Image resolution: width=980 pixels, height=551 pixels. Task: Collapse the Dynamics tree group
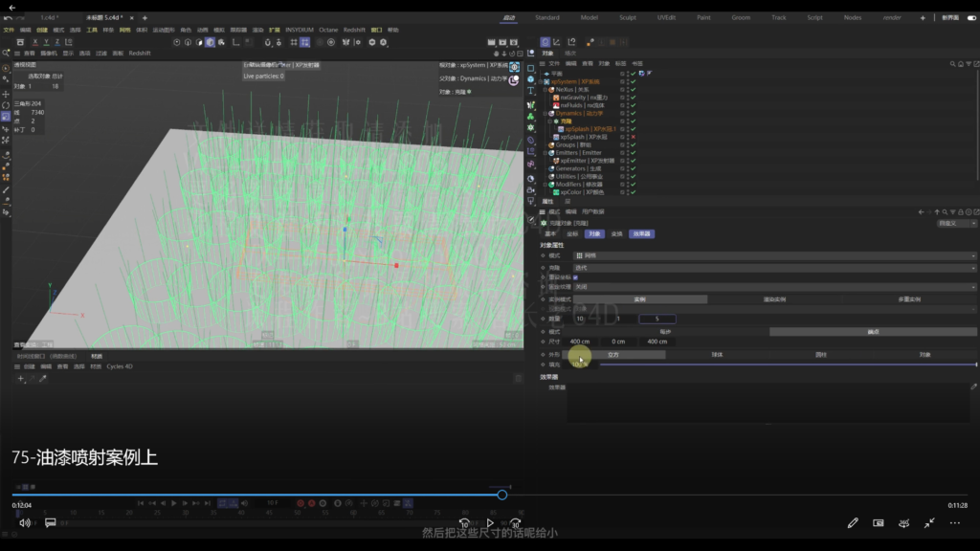[x=546, y=113]
